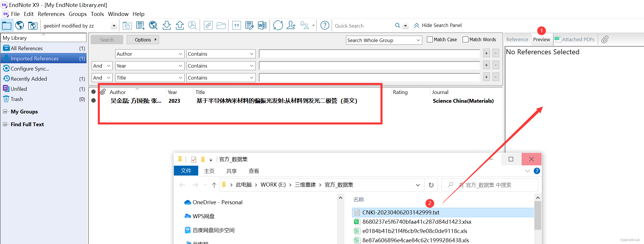Switch to the Reference tab
Screen dimensions: 644x244
(517, 39)
